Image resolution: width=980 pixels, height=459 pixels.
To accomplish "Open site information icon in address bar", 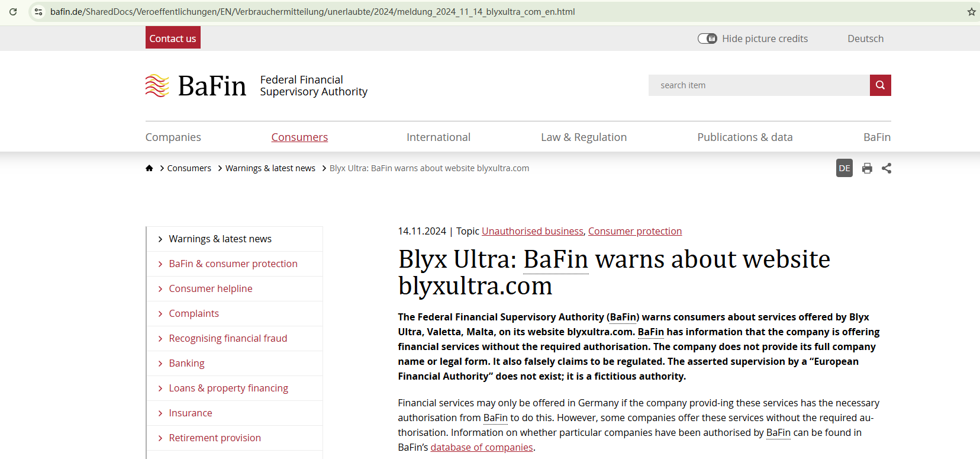I will [38, 12].
